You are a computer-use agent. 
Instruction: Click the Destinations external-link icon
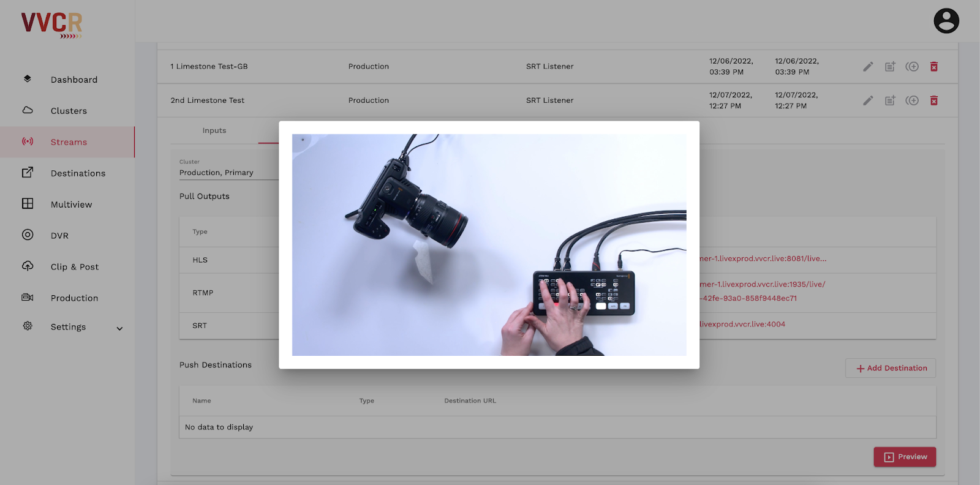tap(28, 173)
